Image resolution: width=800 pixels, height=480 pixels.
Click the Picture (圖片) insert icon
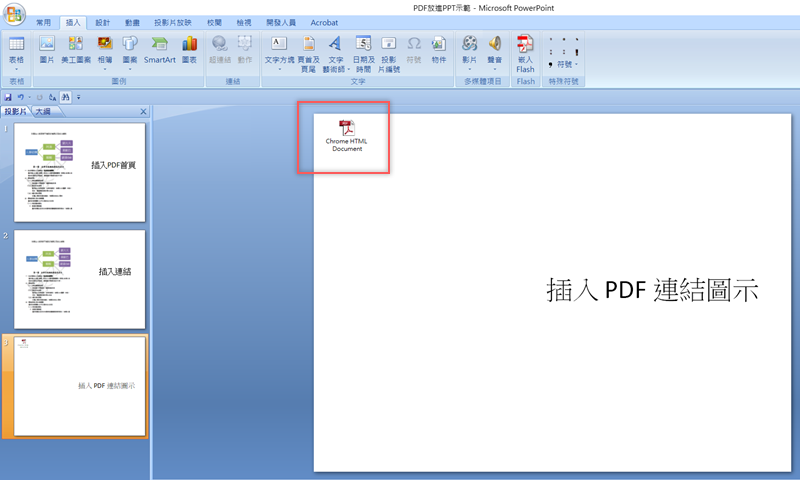coord(46,49)
